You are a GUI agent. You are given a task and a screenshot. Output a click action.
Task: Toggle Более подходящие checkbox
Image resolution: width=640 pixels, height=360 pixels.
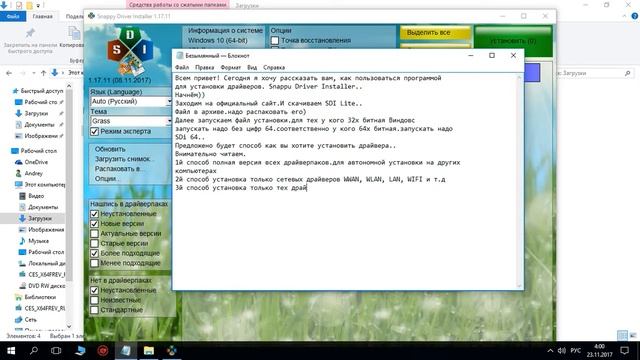point(94,253)
